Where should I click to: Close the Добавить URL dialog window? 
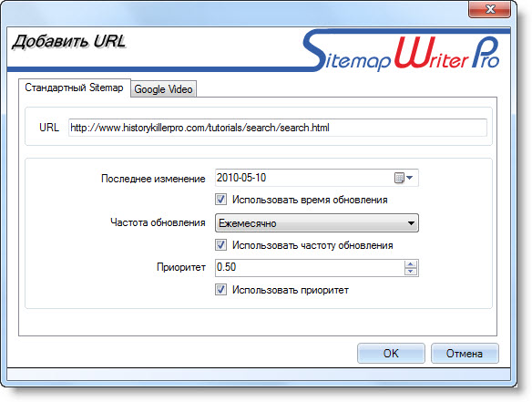pos(489,9)
